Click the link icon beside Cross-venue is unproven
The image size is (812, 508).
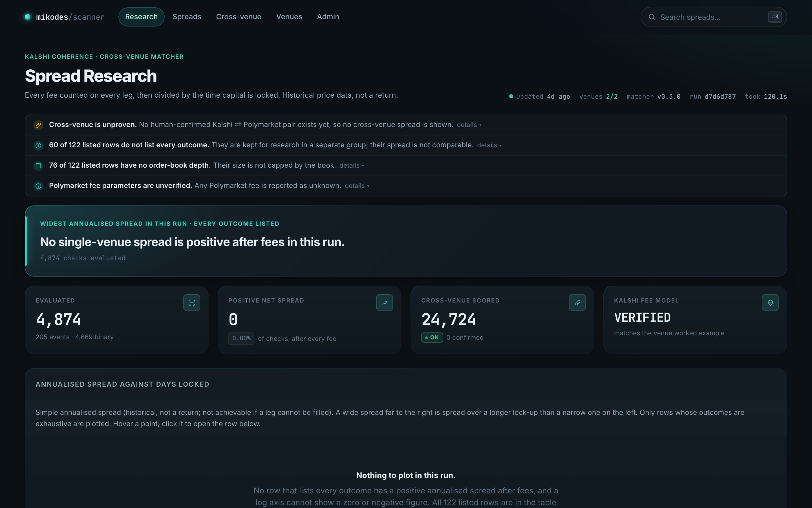tap(38, 125)
